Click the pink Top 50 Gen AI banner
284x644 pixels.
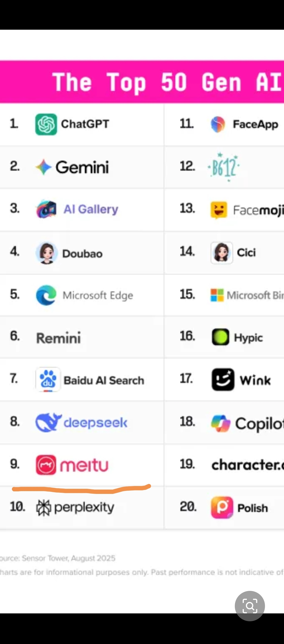[142, 82]
